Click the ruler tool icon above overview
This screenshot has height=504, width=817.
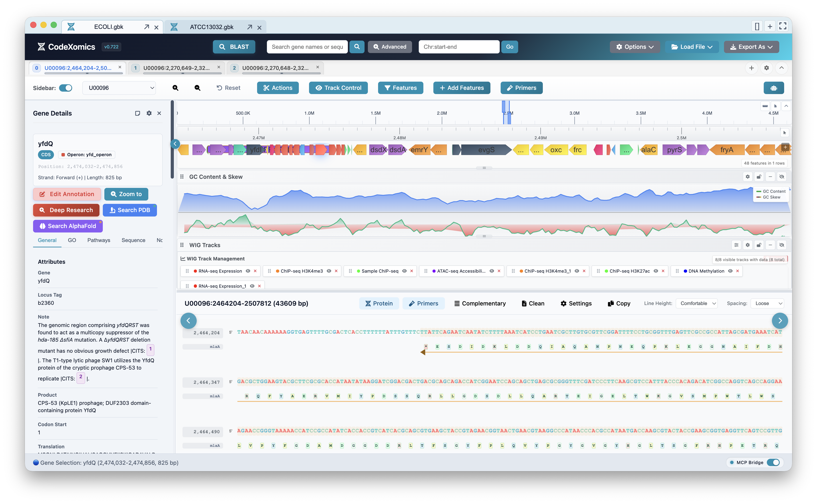pos(765,106)
